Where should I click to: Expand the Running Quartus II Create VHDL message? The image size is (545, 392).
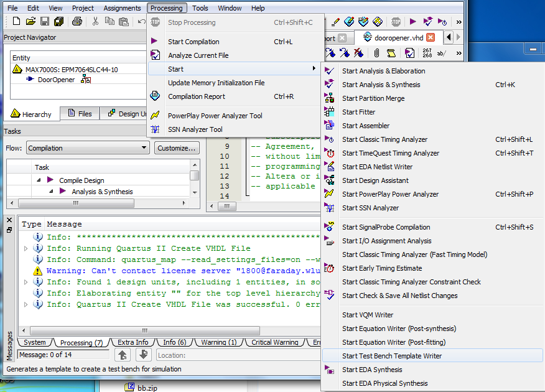click(26, 248)
